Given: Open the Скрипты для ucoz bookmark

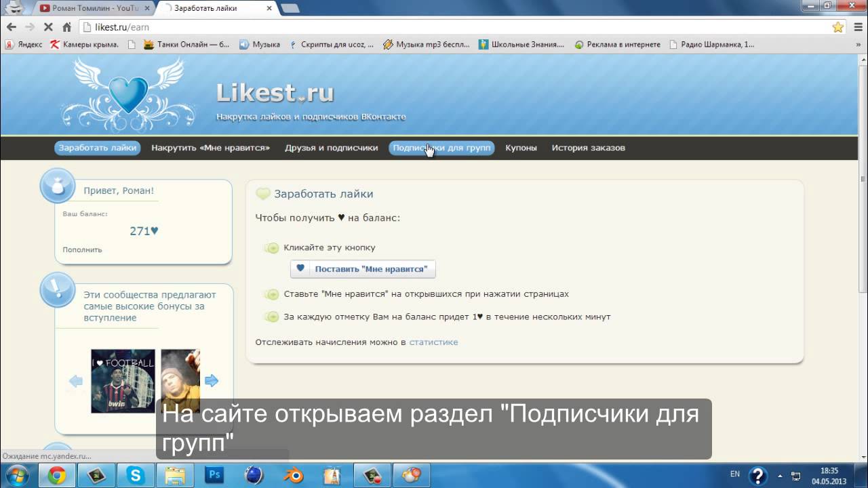Looking at the screenshot, I should [331, 45].
